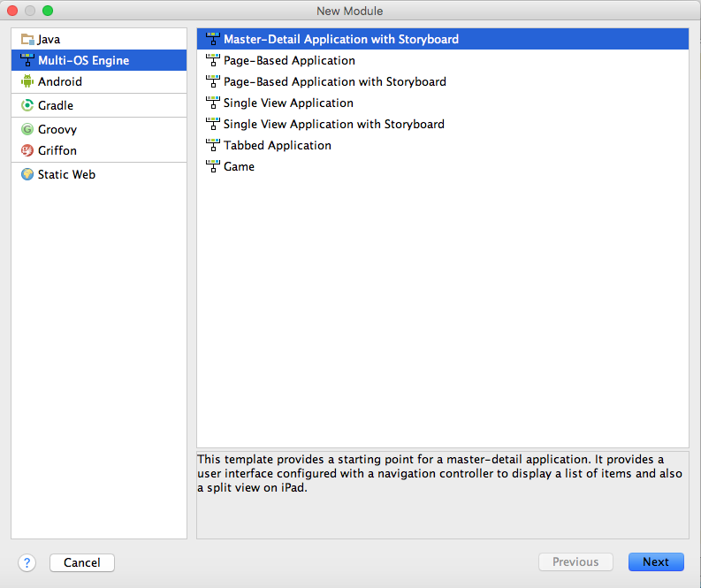The image size is (701, 588).
Task: Click the icon beside Single View Application
Action: tap(213, 103)
